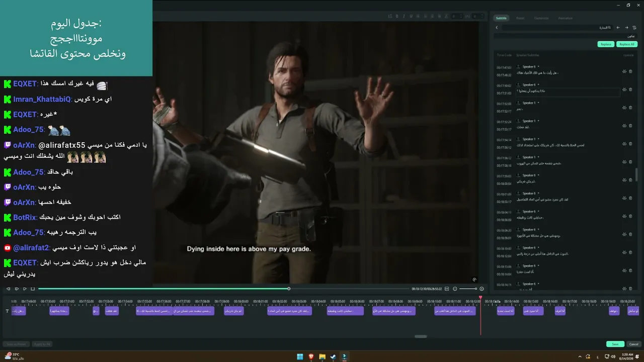Cancel the subtitle editing
Viewport: 644px width, 362px height.
click(633, 344)
